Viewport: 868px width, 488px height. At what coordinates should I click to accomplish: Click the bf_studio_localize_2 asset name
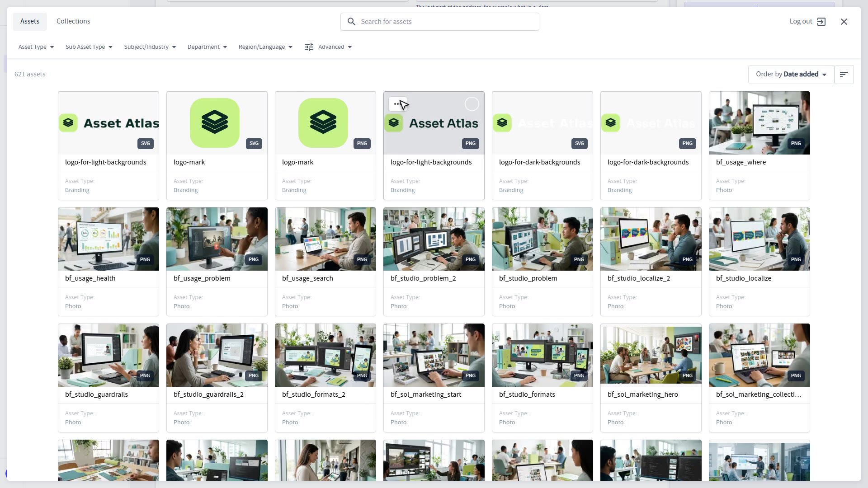click(639, 278)
